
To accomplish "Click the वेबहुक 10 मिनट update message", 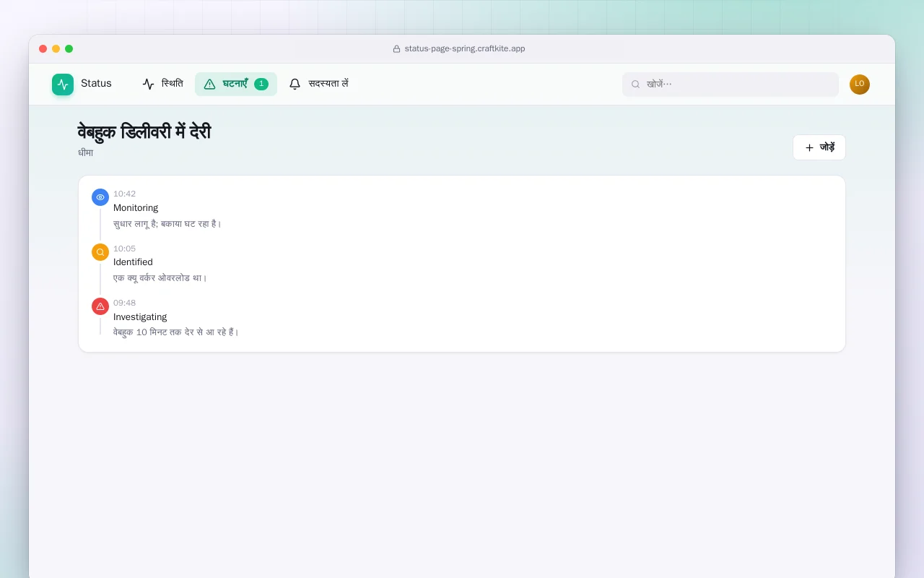I will 176,332.
